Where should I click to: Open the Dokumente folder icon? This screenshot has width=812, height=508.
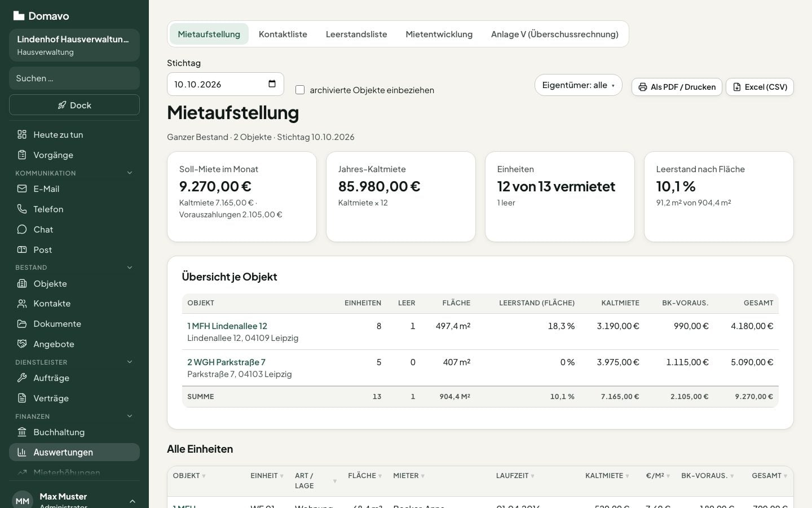tap(22, 324)
